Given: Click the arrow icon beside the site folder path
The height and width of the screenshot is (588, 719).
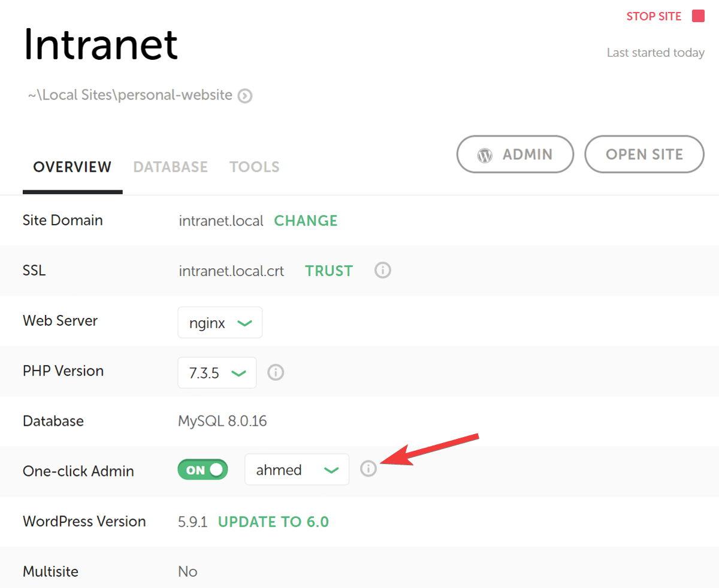Looking at the screenshot, I should 245,96.
